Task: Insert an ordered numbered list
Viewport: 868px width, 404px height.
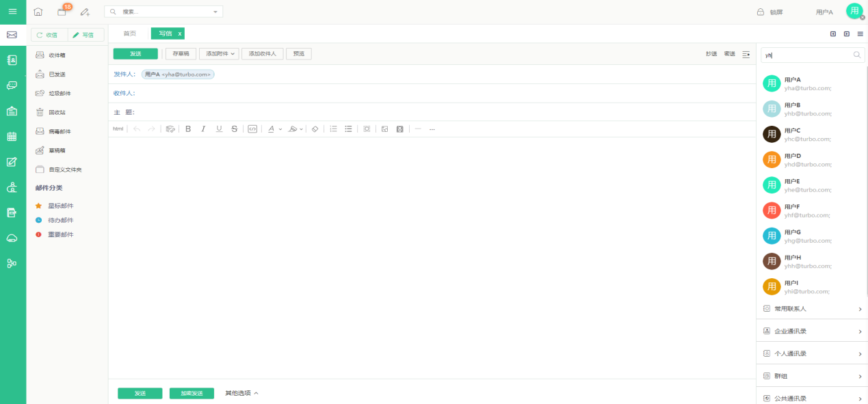Action: click(333, 129)
